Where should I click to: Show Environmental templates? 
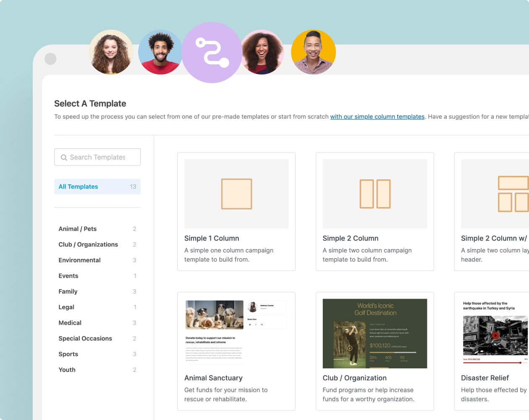[80, 260]
